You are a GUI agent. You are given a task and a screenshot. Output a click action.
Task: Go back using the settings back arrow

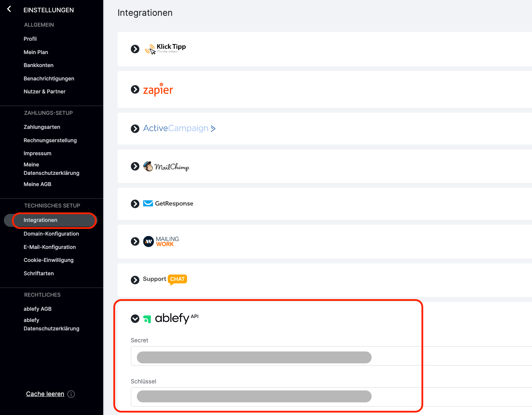point(9,9)
